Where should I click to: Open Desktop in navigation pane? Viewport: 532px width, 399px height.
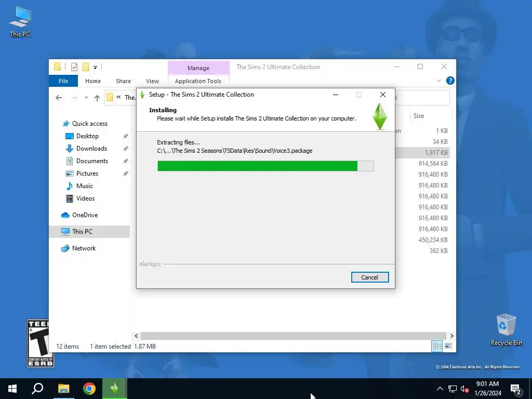[x=87, y=136]
